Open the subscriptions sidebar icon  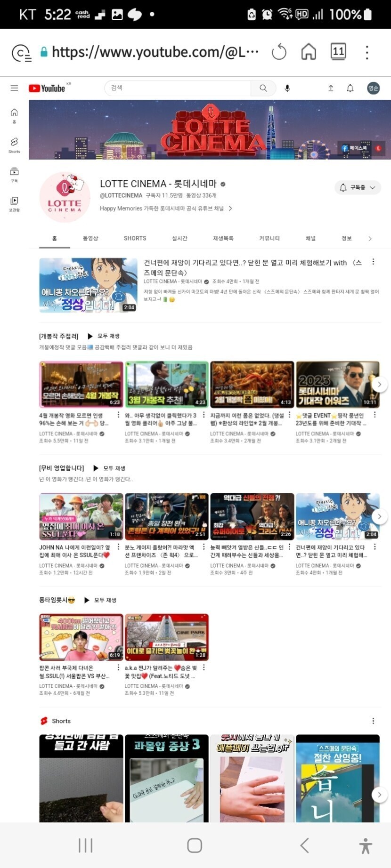14,174
